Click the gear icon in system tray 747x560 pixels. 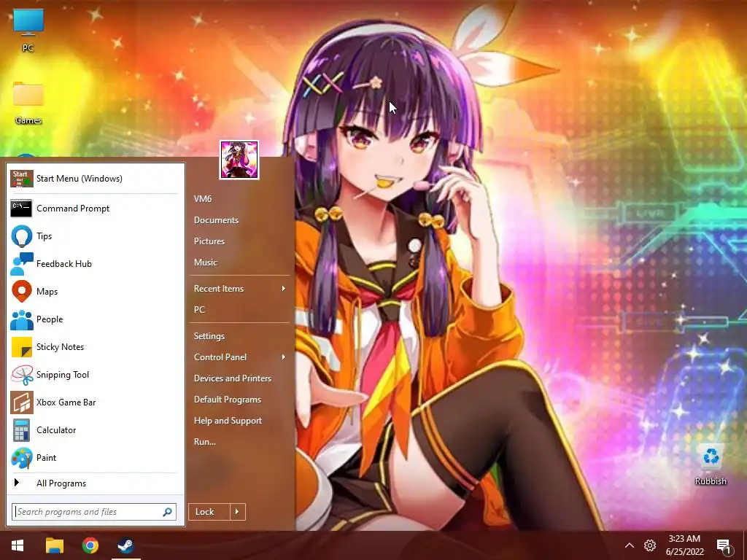point(650,545)
